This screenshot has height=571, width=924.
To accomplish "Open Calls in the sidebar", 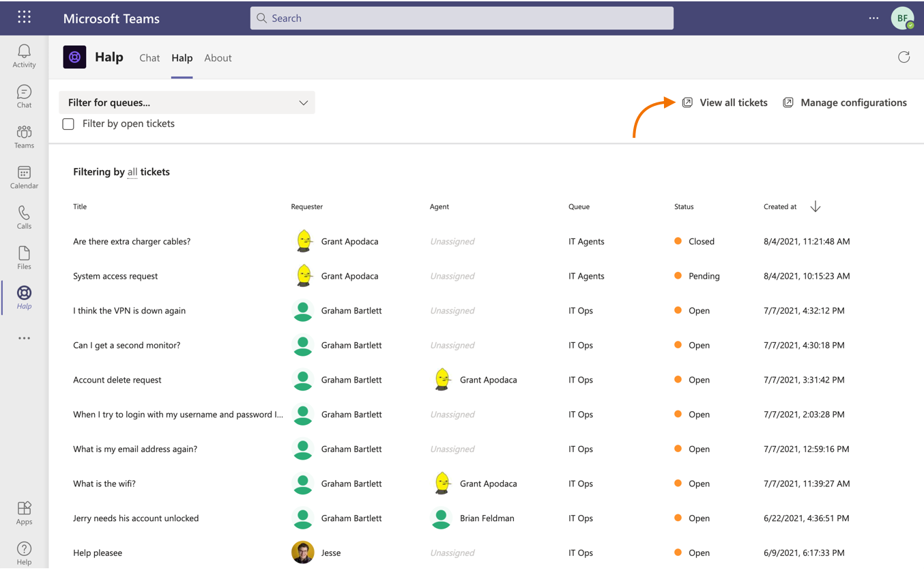I will [24, 217].
